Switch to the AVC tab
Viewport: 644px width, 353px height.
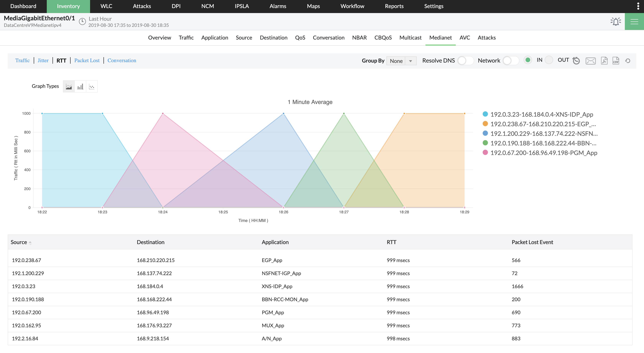click(x=464, y=38)
